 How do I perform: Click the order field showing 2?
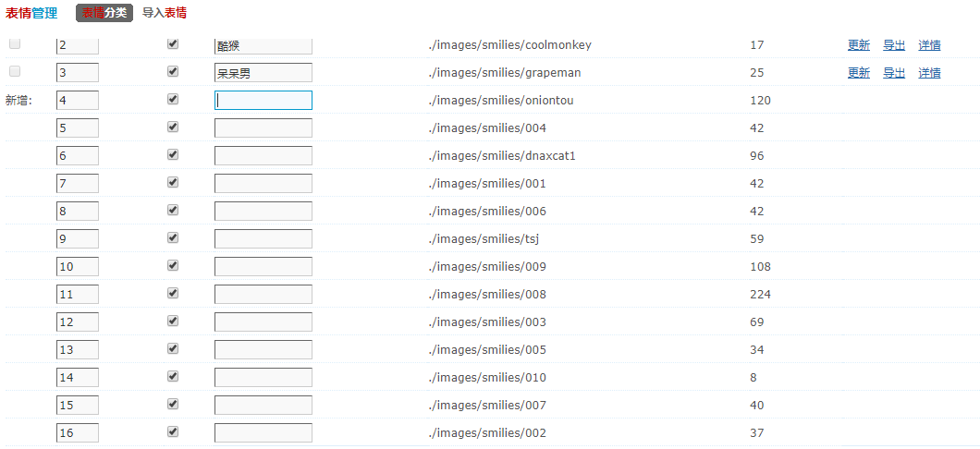(x=78, y=45)
